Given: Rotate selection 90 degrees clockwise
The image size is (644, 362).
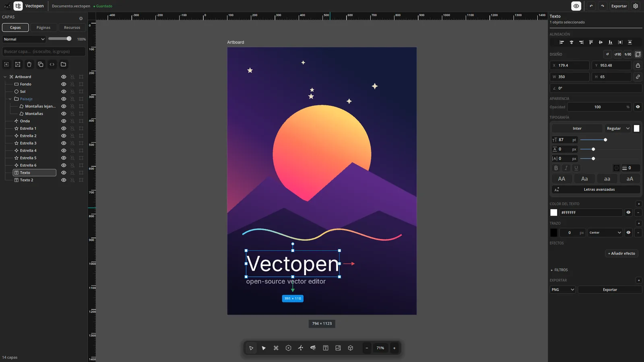Looking at the screenshot, I should 628,54.
